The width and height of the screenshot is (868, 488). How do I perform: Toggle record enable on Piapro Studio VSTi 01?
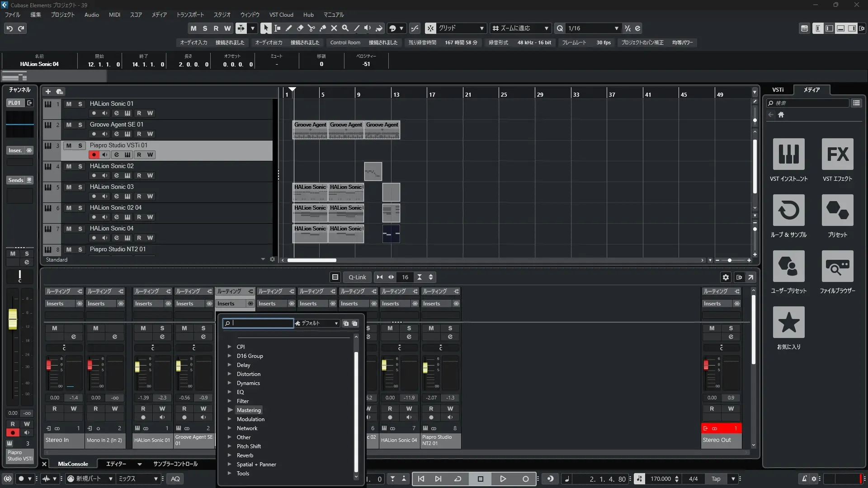[94, 155]
